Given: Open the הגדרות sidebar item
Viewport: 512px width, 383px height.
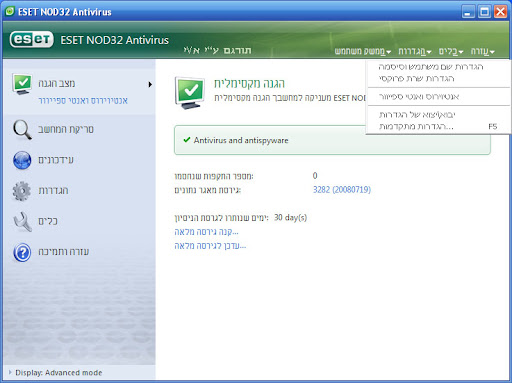Looking at the screenshot, I should (x=53, y=190).
